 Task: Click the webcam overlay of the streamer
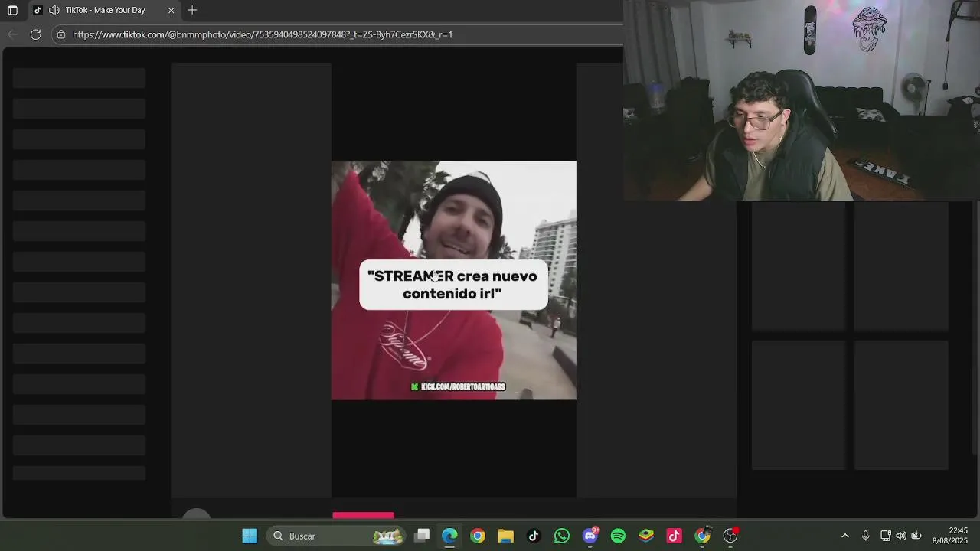coord(802,100)
